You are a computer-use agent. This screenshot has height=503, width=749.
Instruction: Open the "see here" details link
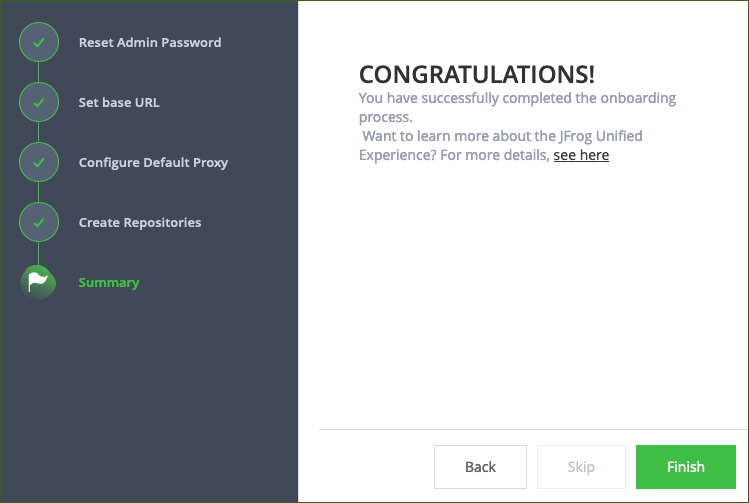[x=581, y=155]
